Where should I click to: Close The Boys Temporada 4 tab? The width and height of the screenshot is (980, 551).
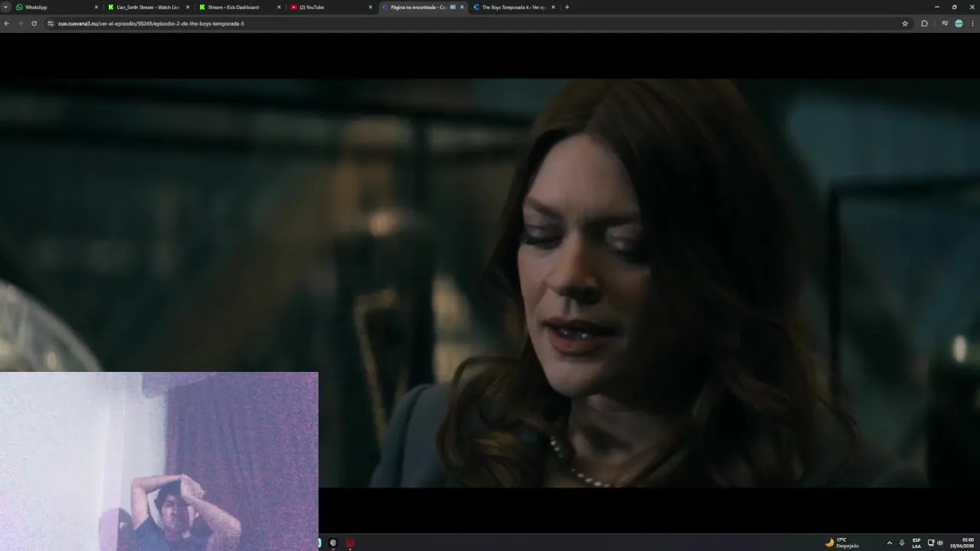point(554,7)
